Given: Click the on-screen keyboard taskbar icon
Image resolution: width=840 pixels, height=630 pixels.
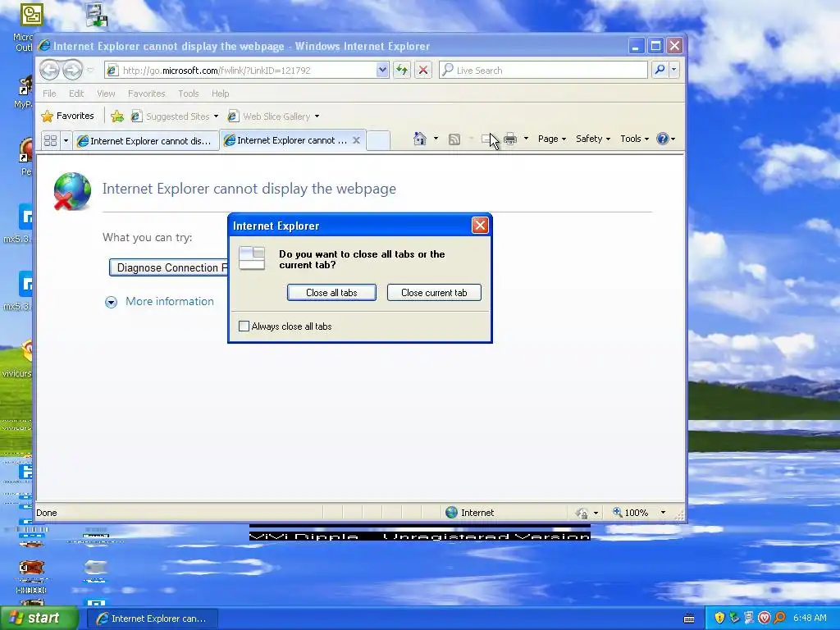Looking at the screenshot, I should tap(689, 619).
